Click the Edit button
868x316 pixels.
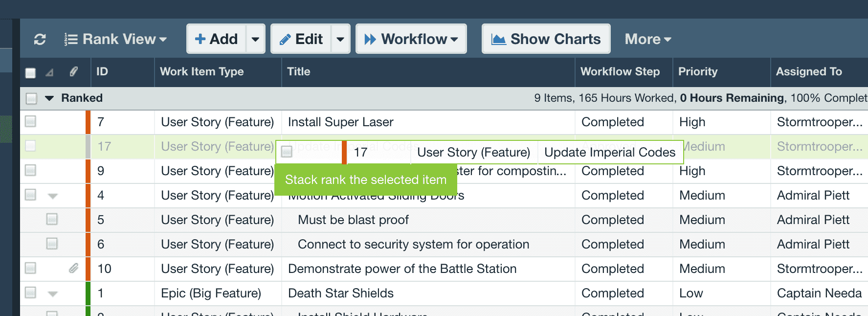coord(301,39)
